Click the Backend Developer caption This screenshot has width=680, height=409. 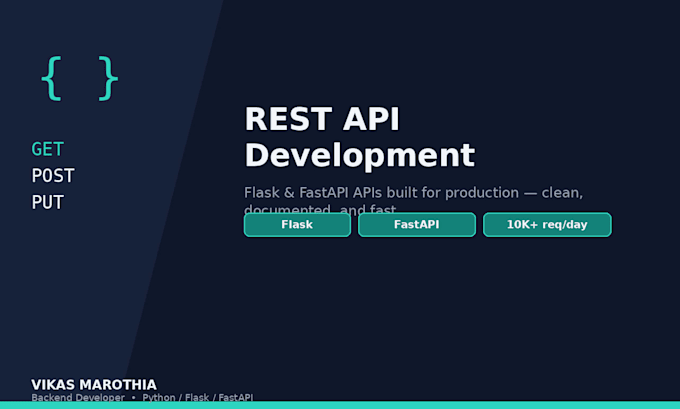(x=78, y=397)
